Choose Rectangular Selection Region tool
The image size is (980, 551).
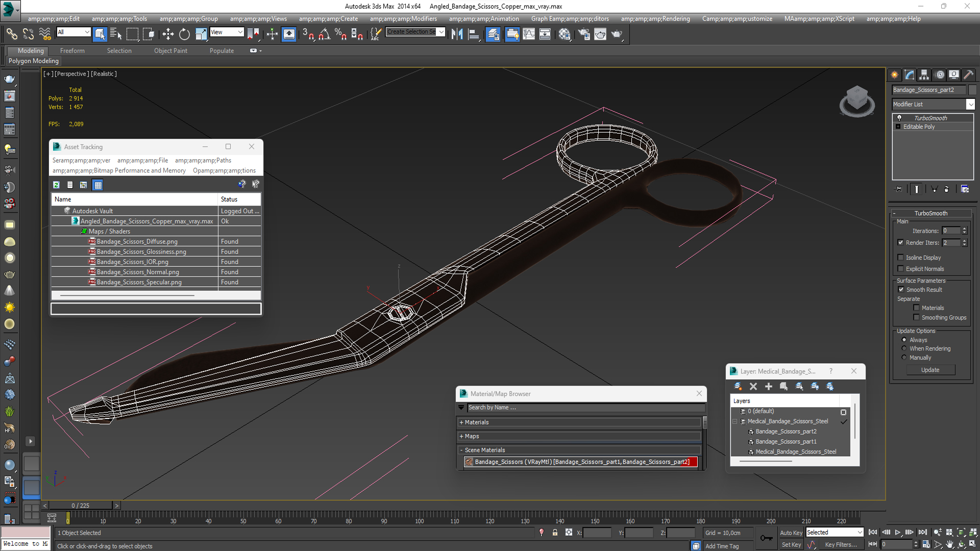132,34
